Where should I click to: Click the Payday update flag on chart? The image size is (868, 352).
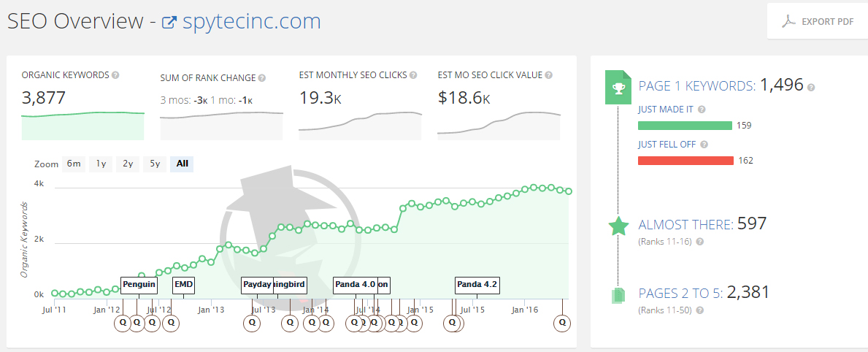point(258,285)
